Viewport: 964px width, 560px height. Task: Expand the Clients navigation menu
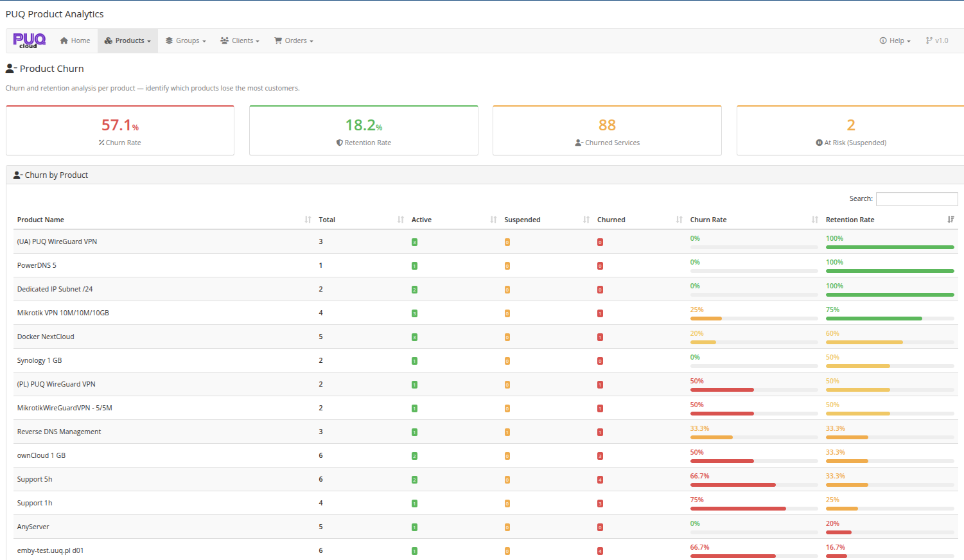coord(240,40)
